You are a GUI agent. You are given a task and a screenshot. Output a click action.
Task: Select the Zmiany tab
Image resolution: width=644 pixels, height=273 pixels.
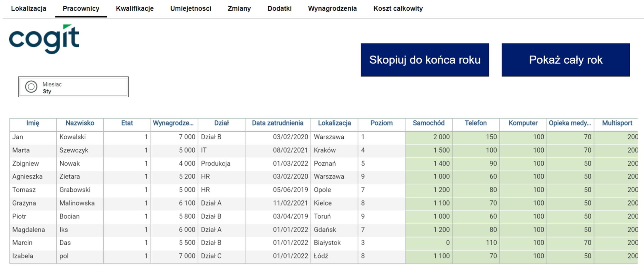pyautogui.click(x=239, y=9)
